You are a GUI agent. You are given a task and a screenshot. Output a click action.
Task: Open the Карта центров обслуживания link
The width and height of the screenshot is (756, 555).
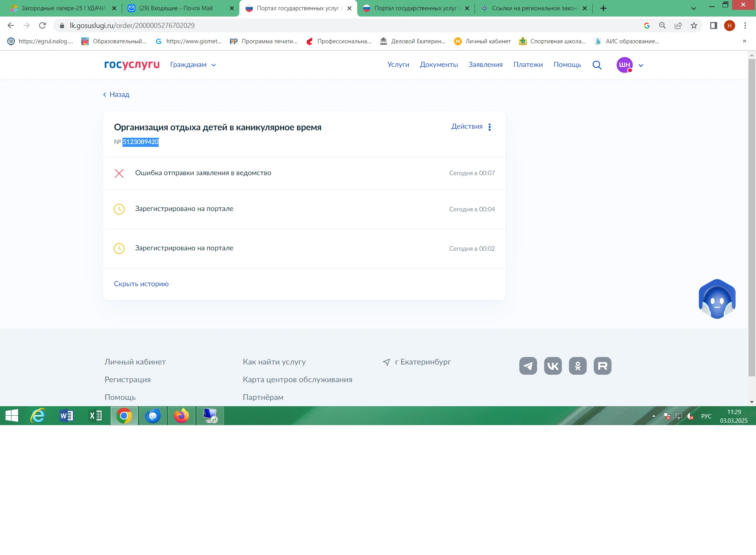click(x=297, y=379)
